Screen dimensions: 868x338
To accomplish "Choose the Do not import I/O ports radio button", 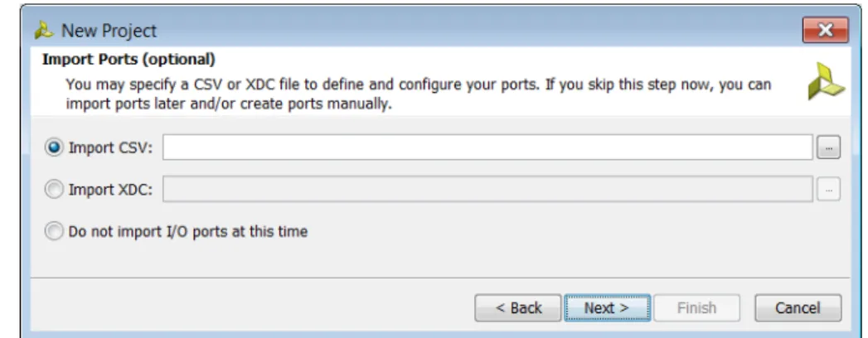I will pos(54,231).
